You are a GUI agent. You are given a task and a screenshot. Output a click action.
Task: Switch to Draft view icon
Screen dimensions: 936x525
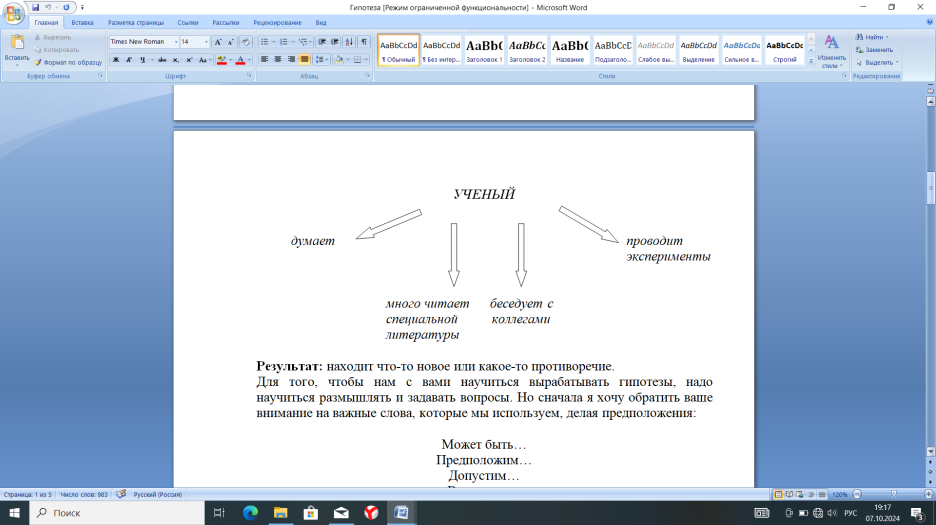pos(822,495)
